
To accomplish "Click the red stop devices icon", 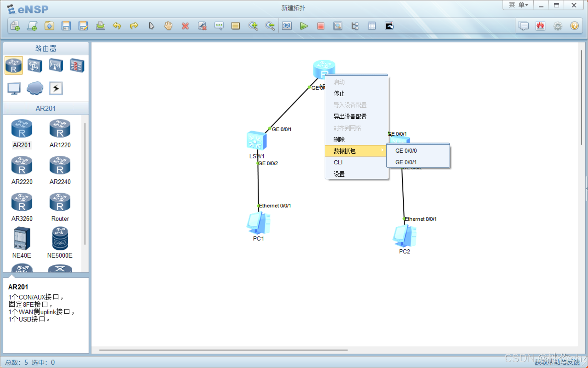I will click(321, 26).
